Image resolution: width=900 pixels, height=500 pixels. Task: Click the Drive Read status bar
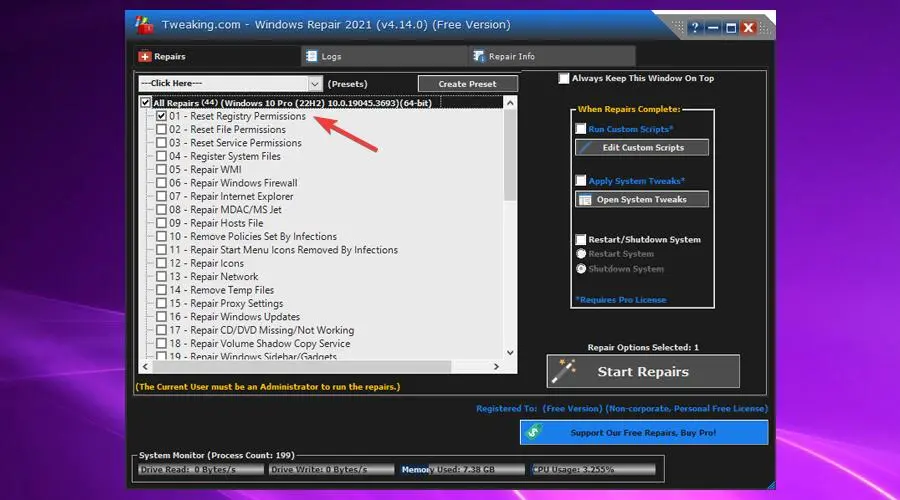point(201,470)
